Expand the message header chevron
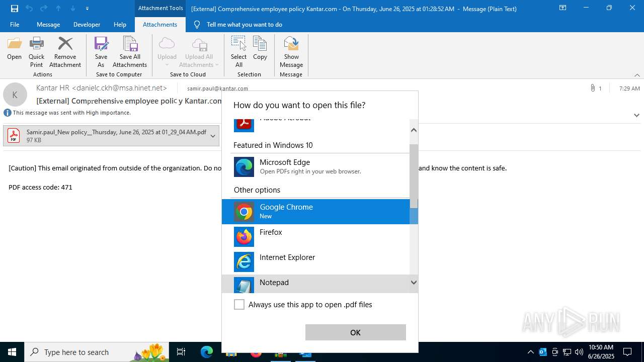The width and height of the screenshot is (644, 362). click(x=636, y=115)
